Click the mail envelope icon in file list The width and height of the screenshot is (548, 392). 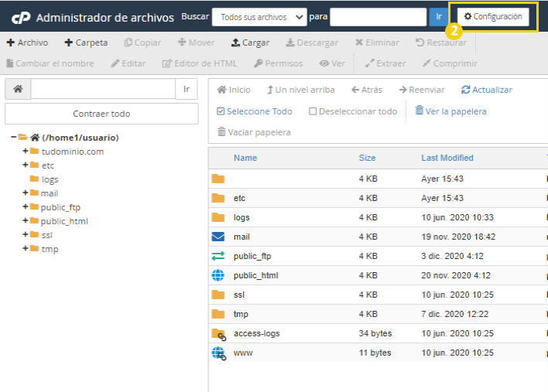[x=218, y=237]
